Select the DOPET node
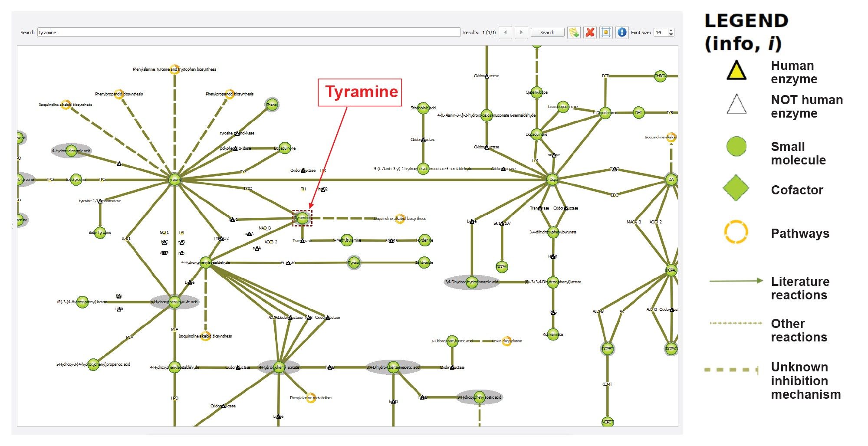The image size is (868, 446). click(x=607, y=349)
